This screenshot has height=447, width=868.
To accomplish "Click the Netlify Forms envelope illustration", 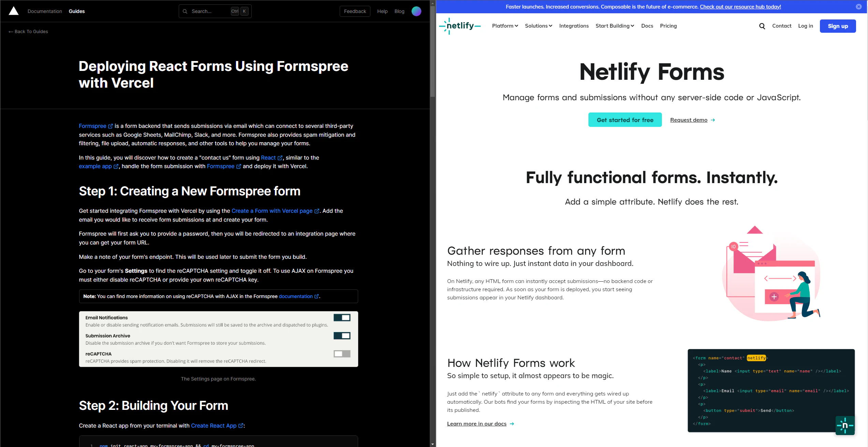I will (771, 273).
